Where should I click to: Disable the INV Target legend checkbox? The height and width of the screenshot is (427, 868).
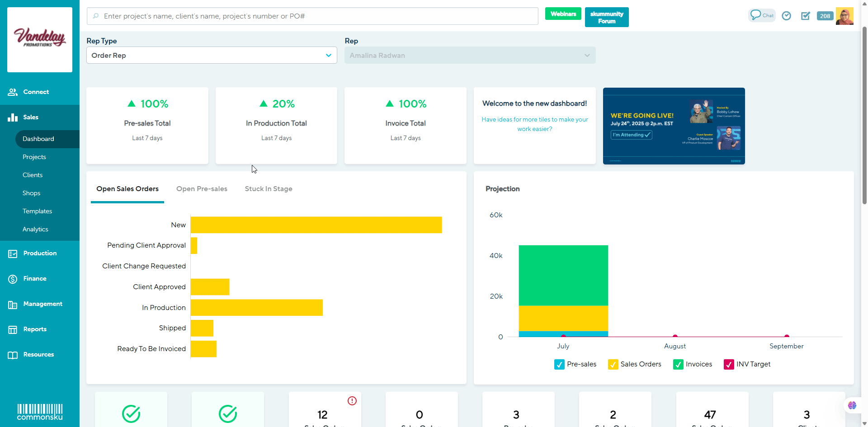(x=729, y=365)
